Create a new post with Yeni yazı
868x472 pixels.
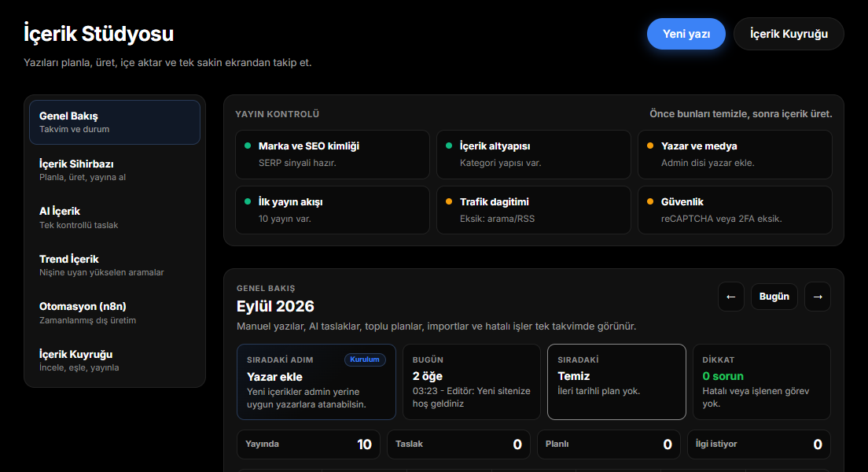pyautogui.click(x=686, y=34)
